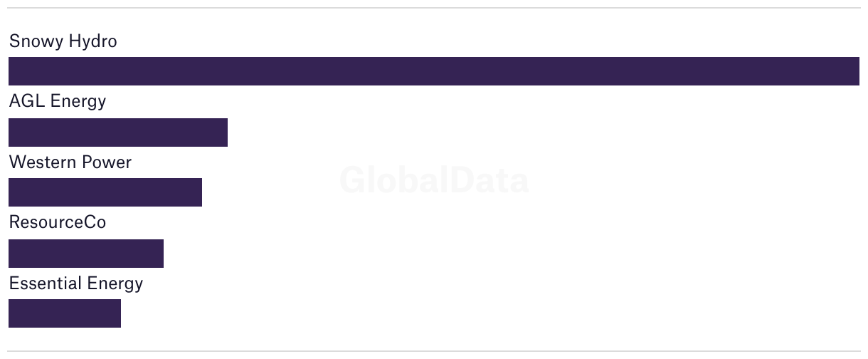Click the Snowy Hydro longest bar
The image size is (868, 359).
pyautogui.click(x=434, y=71)
